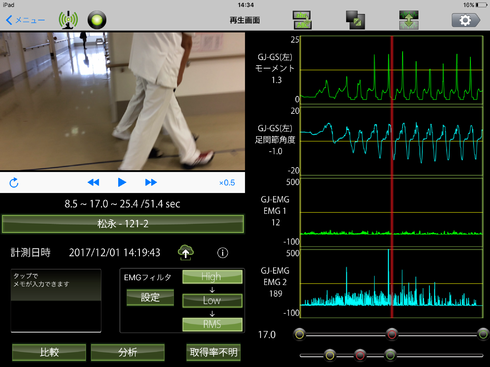The height and width of the screenshot is (367, 490).
Task: Tap the yellow start handle on upper slider
Action: click(299, 334)
